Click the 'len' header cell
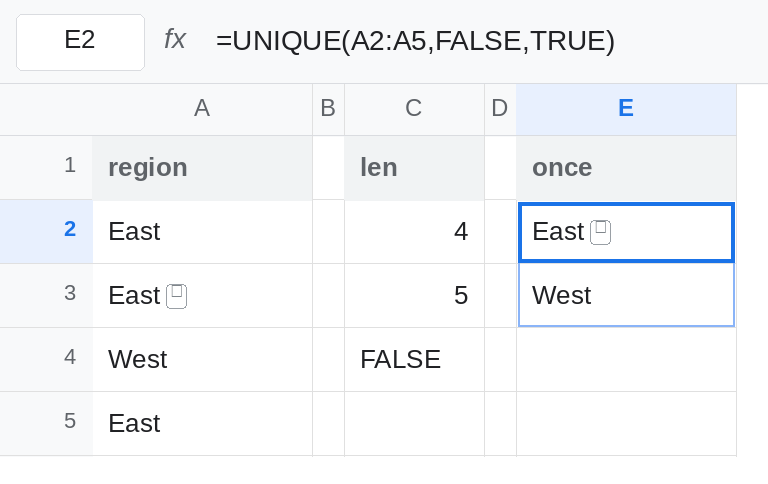The height and width of the screenshot is (484, 768). pos(414,168)
